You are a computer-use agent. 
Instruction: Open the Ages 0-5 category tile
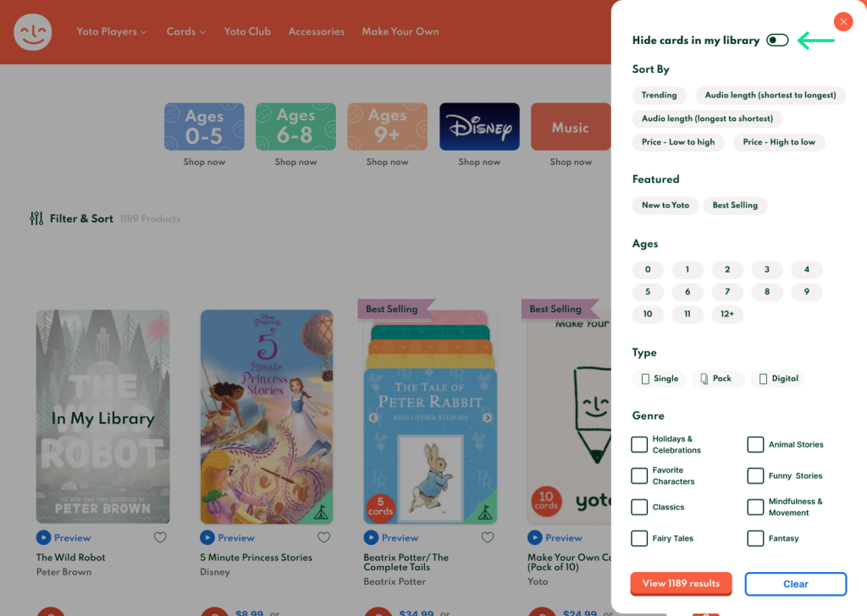click(204, 127)
